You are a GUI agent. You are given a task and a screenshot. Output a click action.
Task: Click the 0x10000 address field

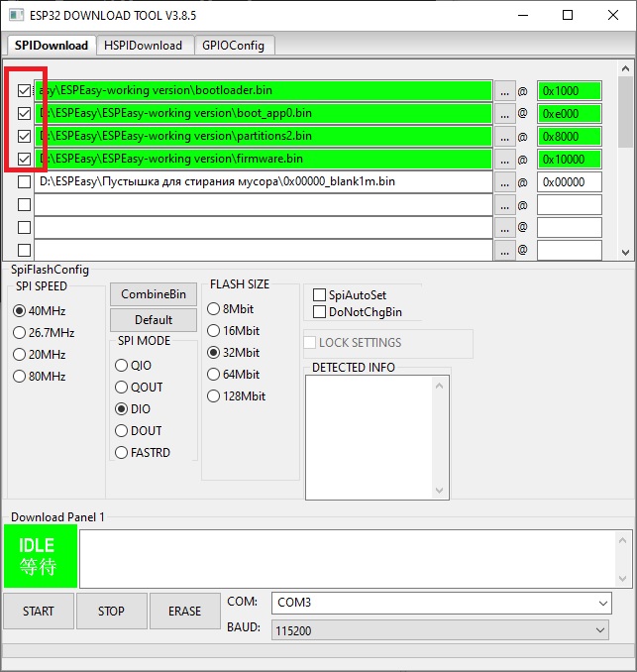570,160
